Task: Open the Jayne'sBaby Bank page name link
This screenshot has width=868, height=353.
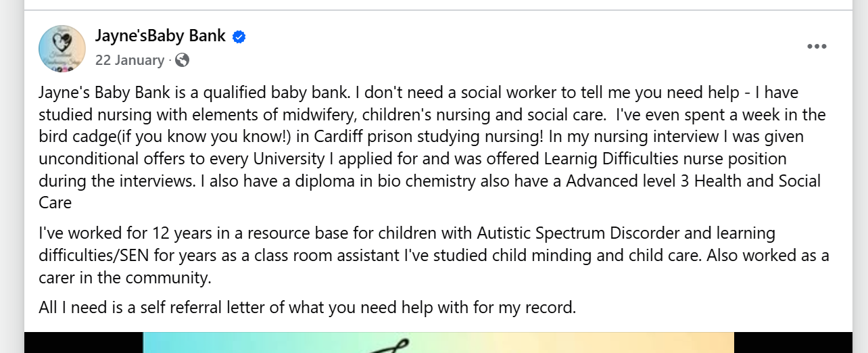Action: 160,36
